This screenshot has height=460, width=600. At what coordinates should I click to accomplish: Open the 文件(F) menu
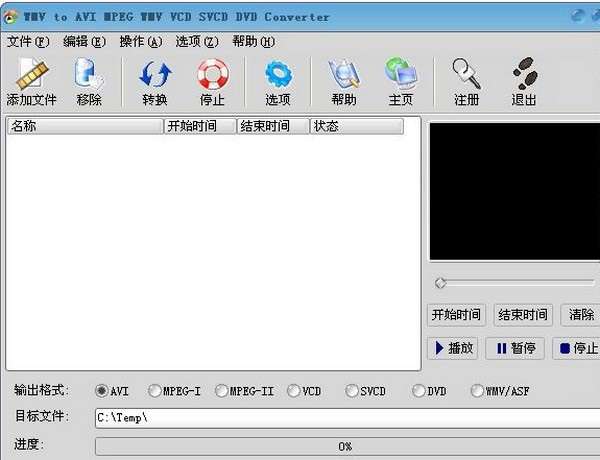(x=28, y=41)
